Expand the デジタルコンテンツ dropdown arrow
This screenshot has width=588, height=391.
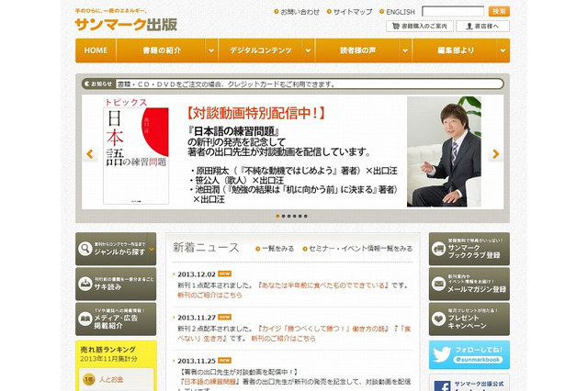[x=309, y=50]
